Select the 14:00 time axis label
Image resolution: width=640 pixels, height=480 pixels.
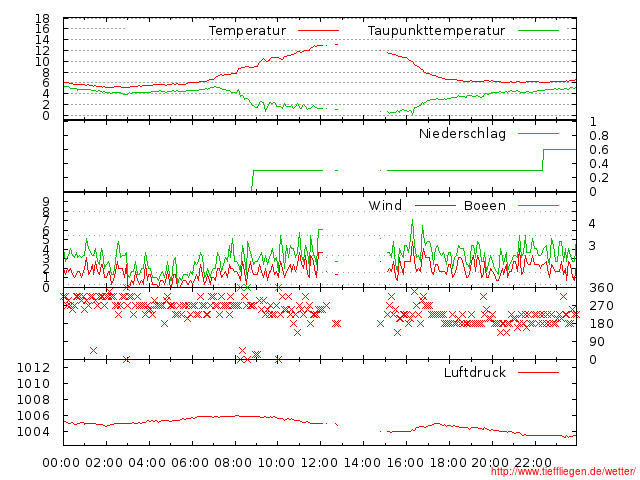pyautogui.click(x=362, y=463)
